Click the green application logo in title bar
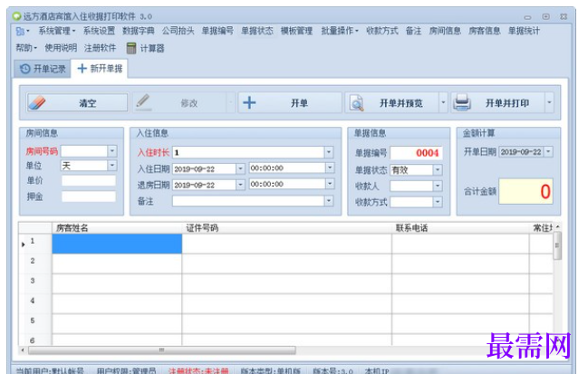 click(16, 16)
